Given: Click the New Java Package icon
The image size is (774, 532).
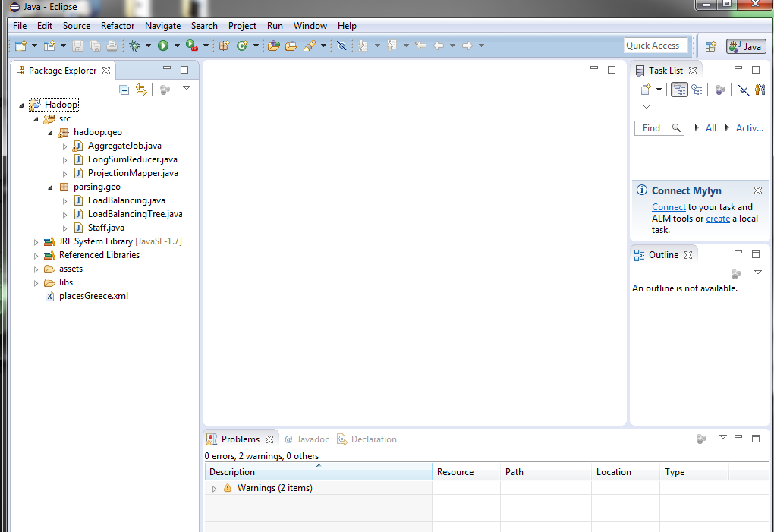Looking at the screenshot, I should tap(224, 46).
